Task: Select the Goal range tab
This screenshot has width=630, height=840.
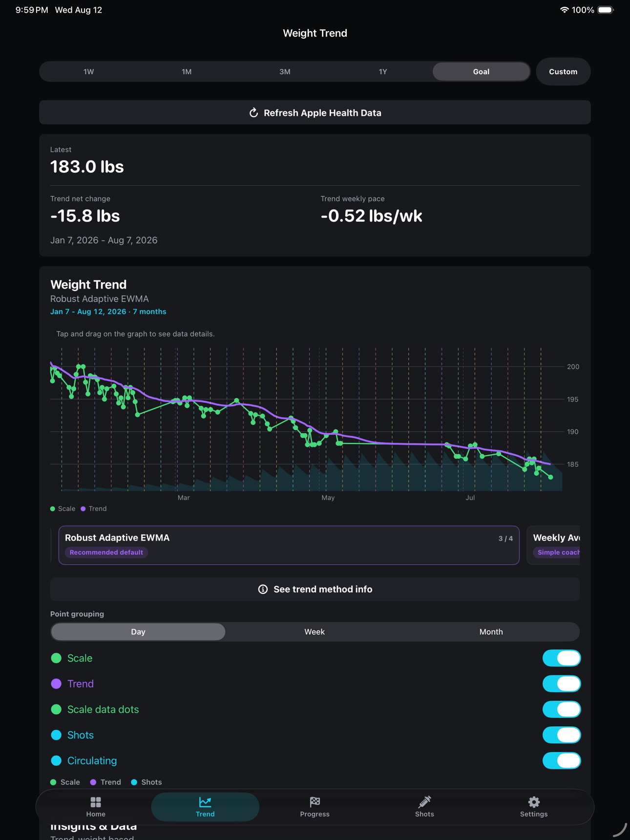Action: 481,72
